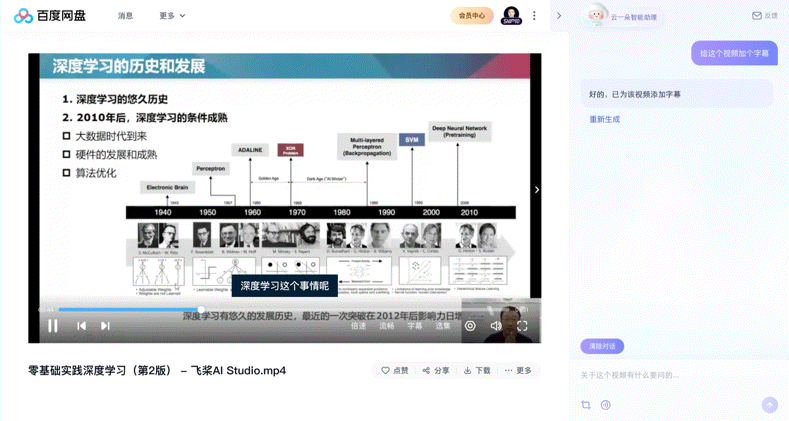
Task: Expand the 更多 dropdown in top navigation
Action: tap(172, 16)
